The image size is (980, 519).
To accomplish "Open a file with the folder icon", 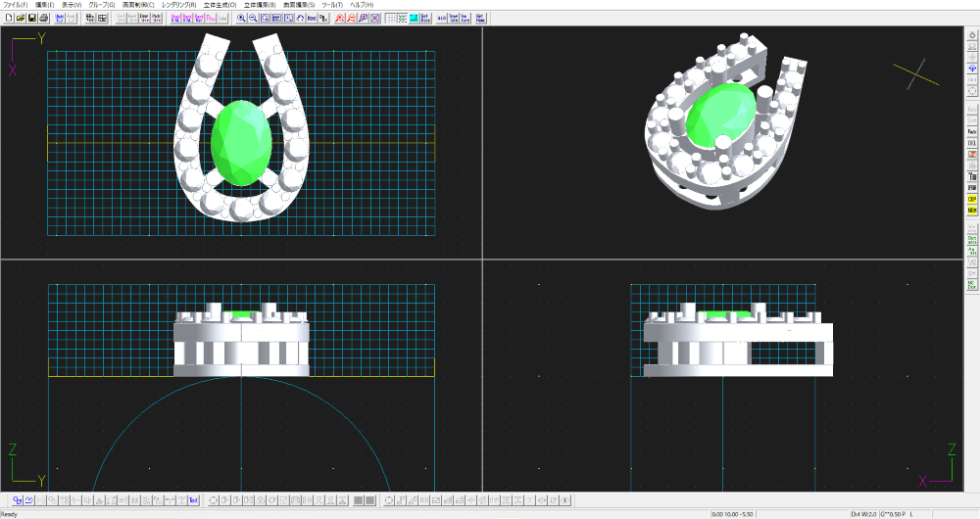I will tap(20, 18).
